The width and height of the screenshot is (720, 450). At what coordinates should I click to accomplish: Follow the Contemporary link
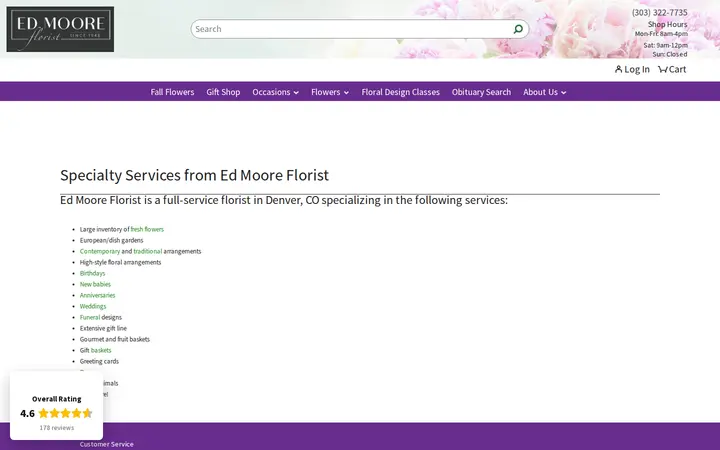100,251
